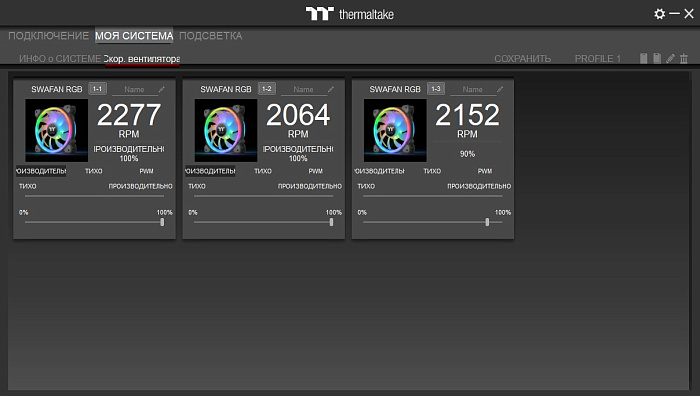Open the settings gear in title bar
Image resolution: width=700 pixels, height=396 pixels.
(x=659, y=14)
